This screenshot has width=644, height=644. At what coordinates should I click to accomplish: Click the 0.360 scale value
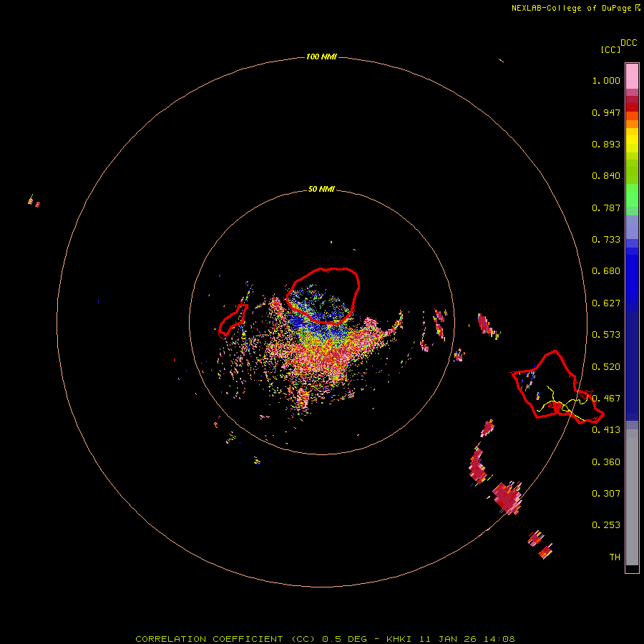(606, 462)
